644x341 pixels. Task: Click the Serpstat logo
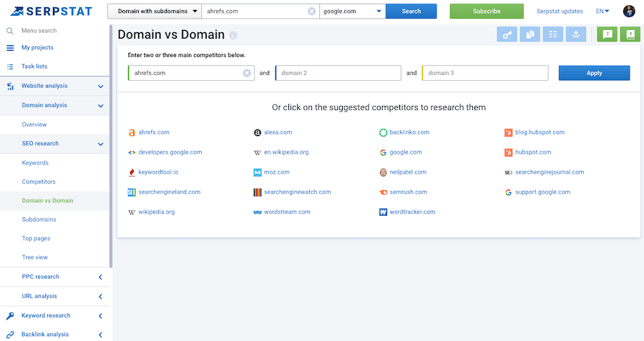[x=52, y=11]
